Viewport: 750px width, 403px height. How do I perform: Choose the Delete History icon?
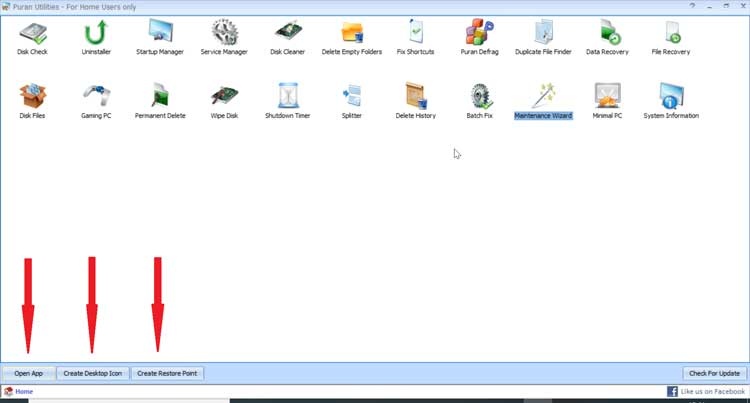pos(416,96)
